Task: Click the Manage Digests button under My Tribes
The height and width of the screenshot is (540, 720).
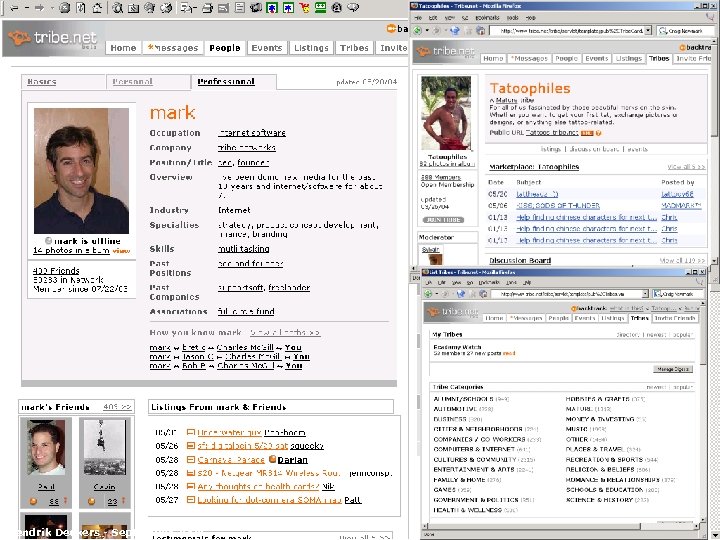Action: click(x=673, y=369)
